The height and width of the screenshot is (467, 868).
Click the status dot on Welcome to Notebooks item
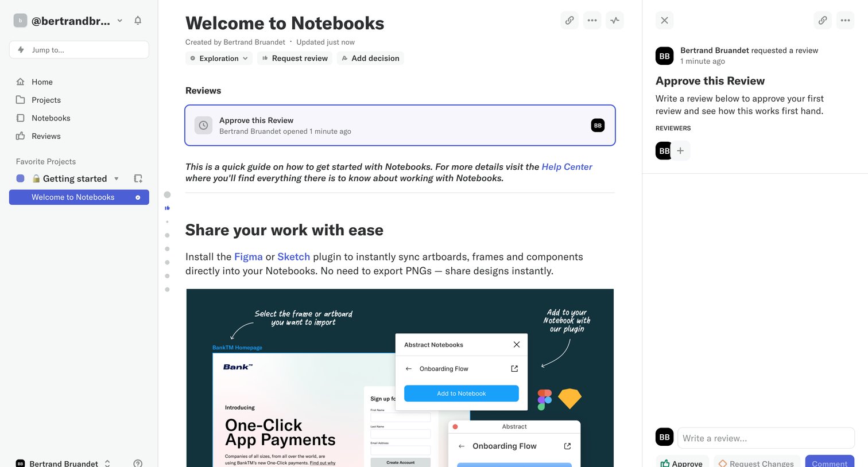pos(138,197)
